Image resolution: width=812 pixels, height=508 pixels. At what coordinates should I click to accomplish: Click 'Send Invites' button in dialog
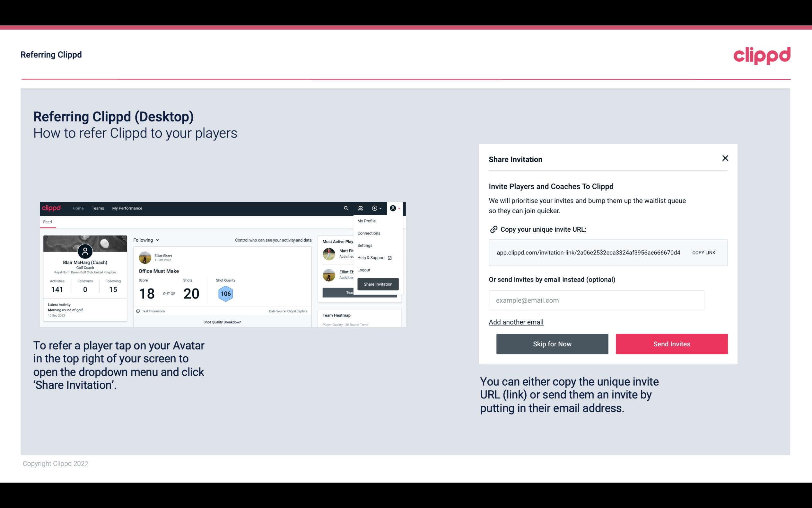point(672,343)
